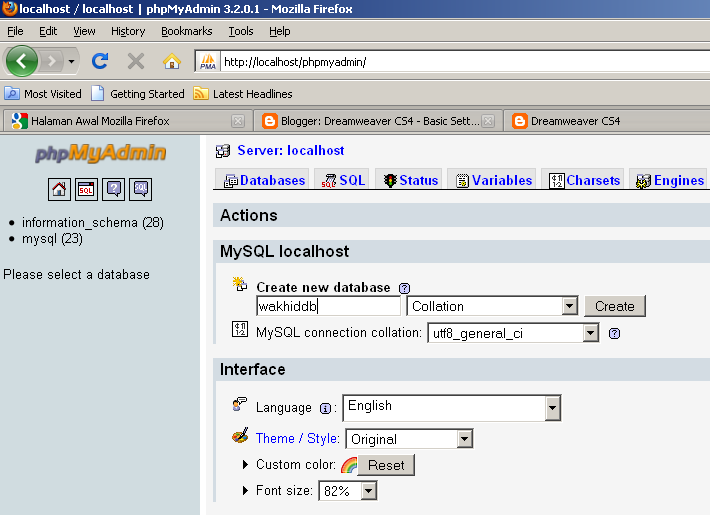
Task: Open phpMyAdmin documentation question-mark icon
Action: 114,189
